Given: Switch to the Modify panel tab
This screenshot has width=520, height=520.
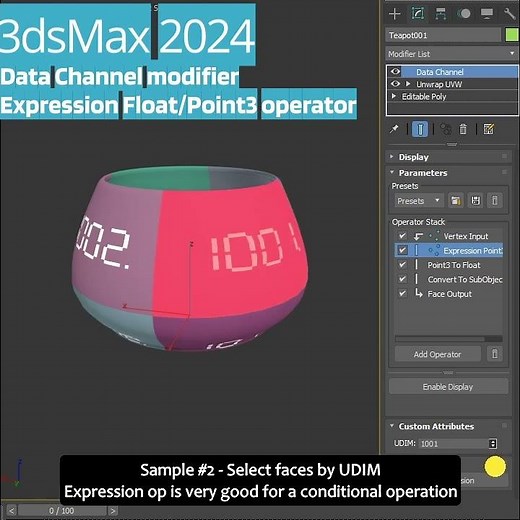Looking at the screenshot, I should point(418,14).
